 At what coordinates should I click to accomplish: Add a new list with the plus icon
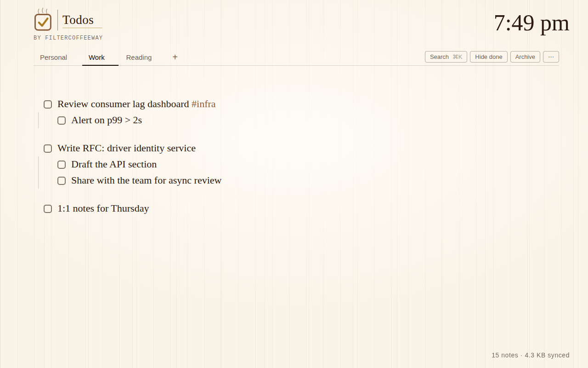click(175, 57)
